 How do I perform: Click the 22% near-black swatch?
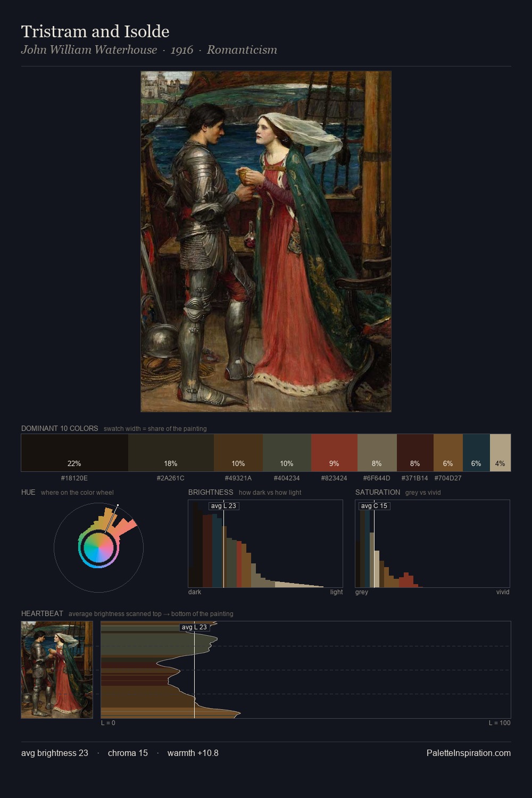coord(74,453)
